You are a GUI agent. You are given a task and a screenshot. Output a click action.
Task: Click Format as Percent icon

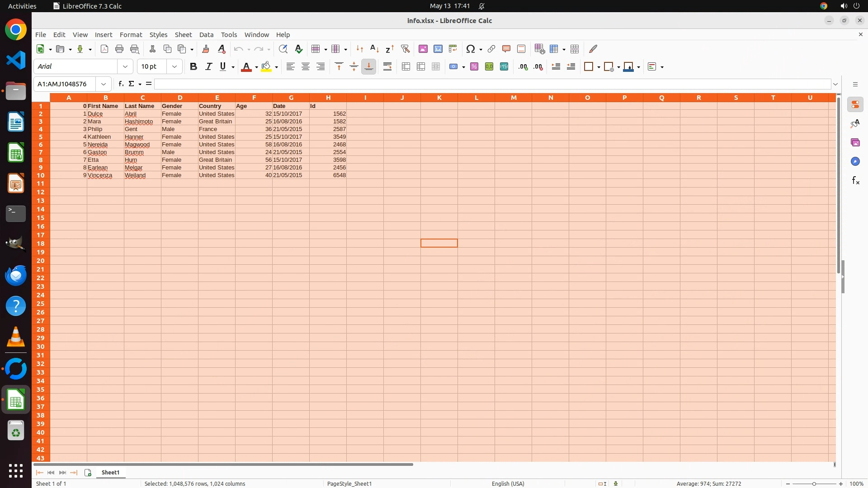(x=474, y=66)
